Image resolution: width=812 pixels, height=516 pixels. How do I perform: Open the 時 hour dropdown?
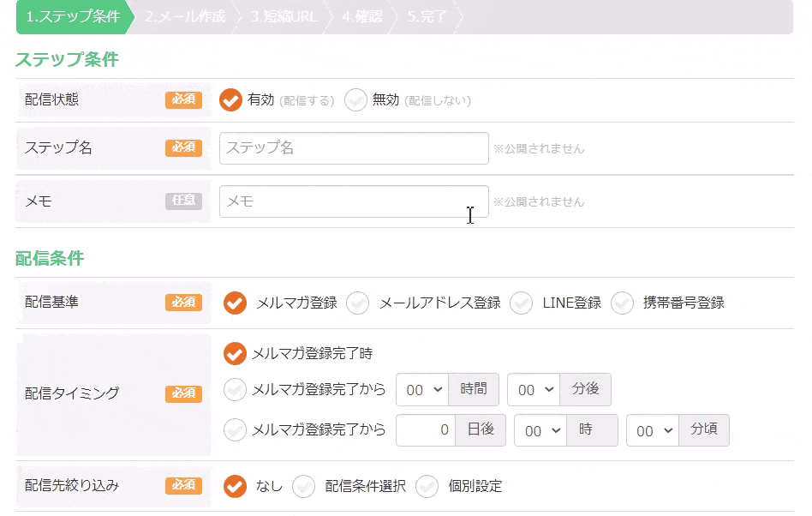pos(540,430)
